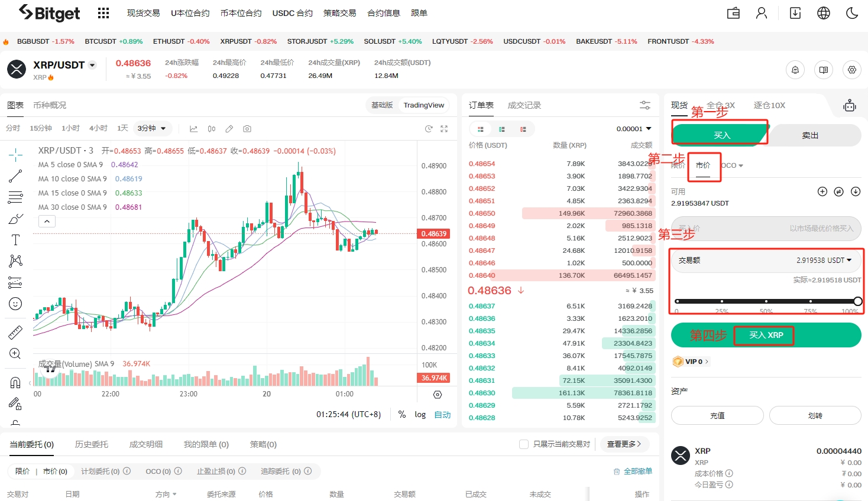Click the deposit button under assets
Screen dimensions: 868x501
(717, 415)
